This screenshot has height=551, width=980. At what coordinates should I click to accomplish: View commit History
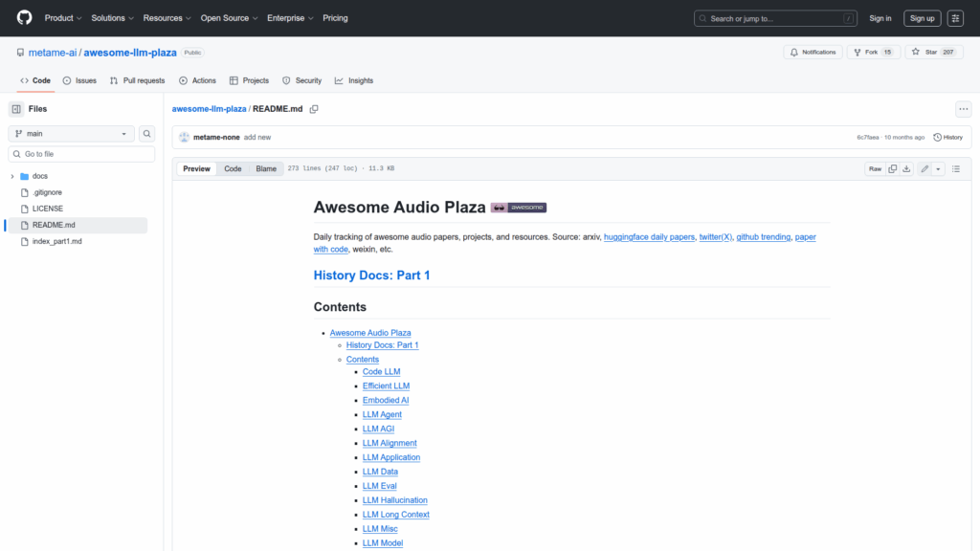coord(947,138)
